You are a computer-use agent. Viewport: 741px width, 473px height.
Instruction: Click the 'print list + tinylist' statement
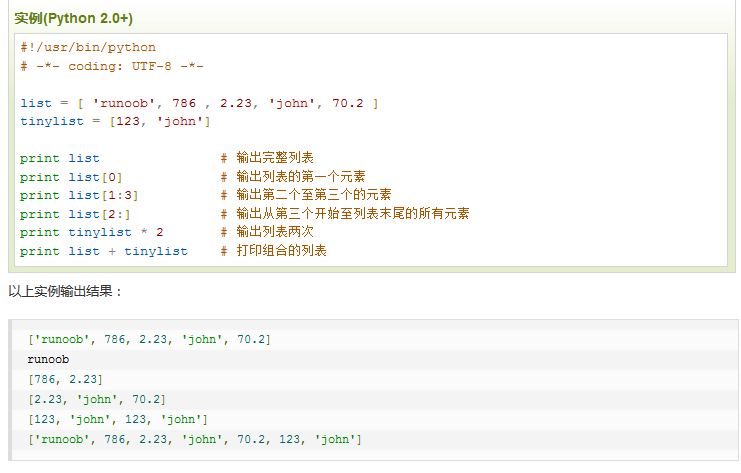(103, 251)
